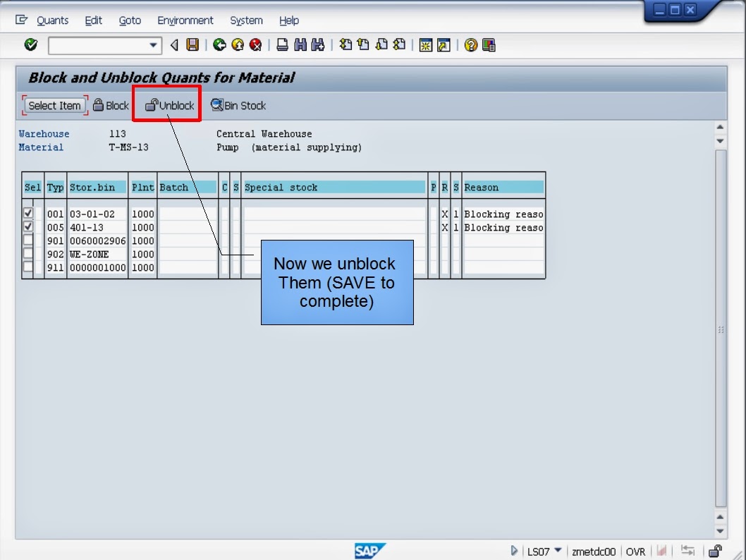Expand the status bar message area arrow
Screen dimensions: 746x560
[x=515, y=552]
